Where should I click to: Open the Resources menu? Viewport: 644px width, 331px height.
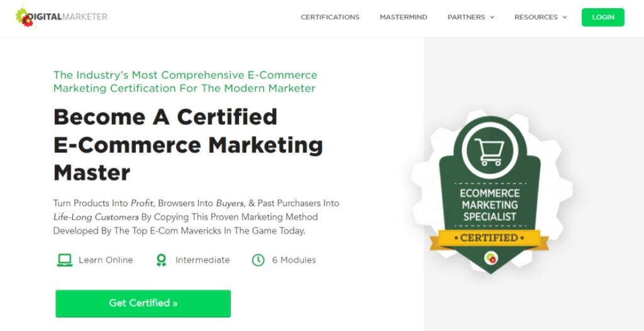click(x=540, y=17)
